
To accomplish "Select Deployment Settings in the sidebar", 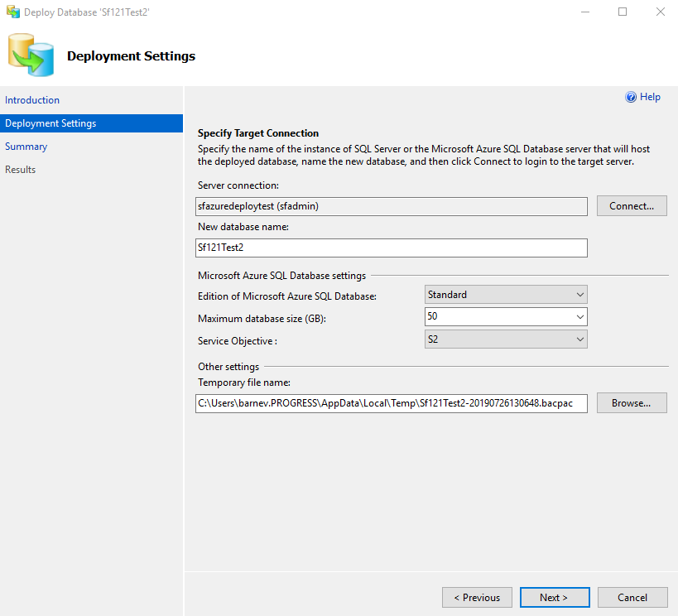I will [x=50, y=123].
